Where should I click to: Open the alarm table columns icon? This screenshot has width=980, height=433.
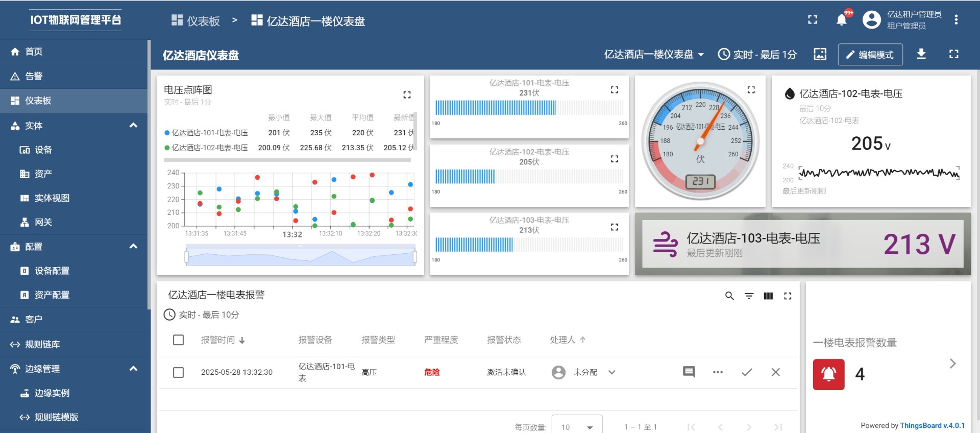768,296
